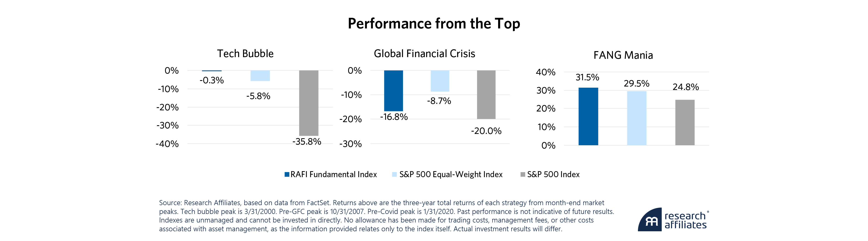868x241 pixels.
Task: Click the light blue -5.8% Tech Bubble bar
Action: 260,76
